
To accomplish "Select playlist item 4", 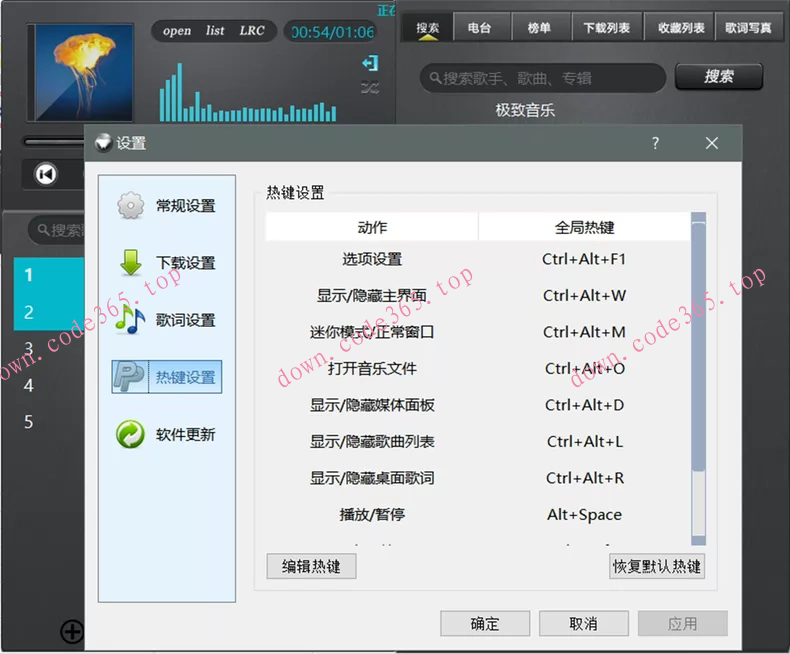I will 49,385.
